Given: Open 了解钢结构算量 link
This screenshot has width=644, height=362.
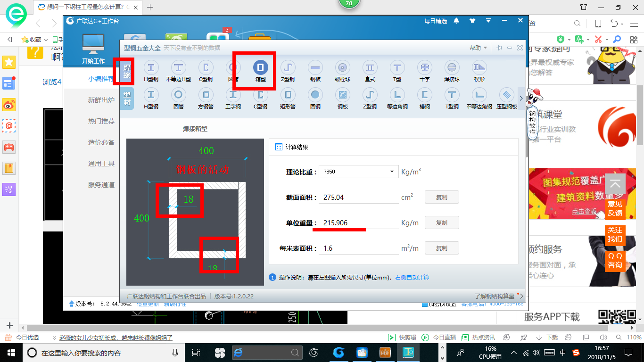Looking at the screenshot, I should (x=494, y=296).
